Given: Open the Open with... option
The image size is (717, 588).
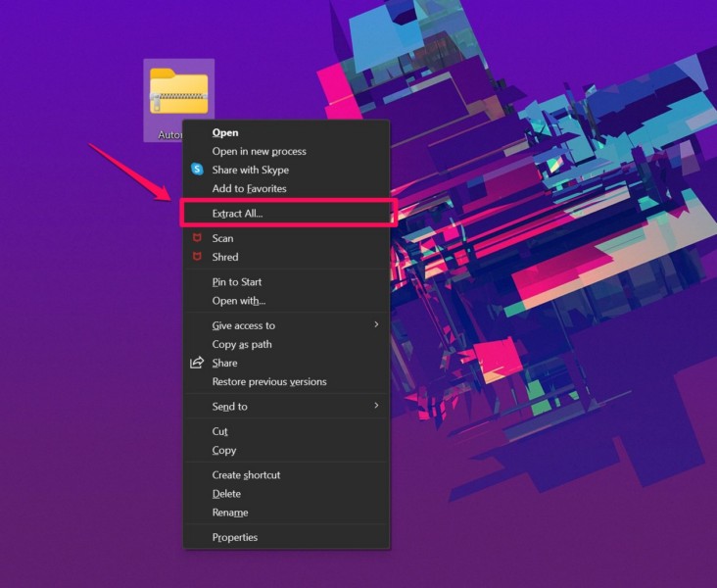Looking at the screenshot, I should [x=239, y=301].
